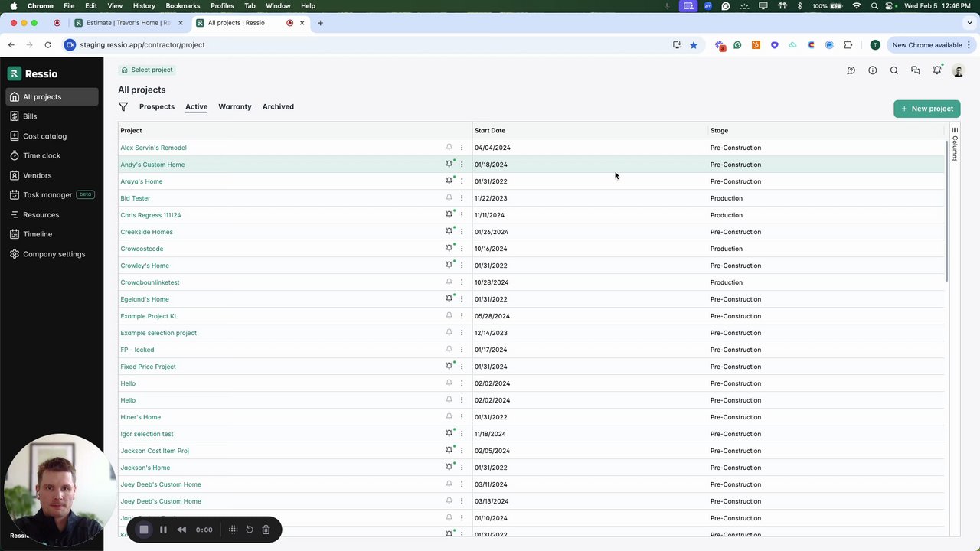The width and height of the screenshot is (980, 551).
Task: Switch to the Estimate Trevor's Home browser tab
Action: [x=128, y=23]
